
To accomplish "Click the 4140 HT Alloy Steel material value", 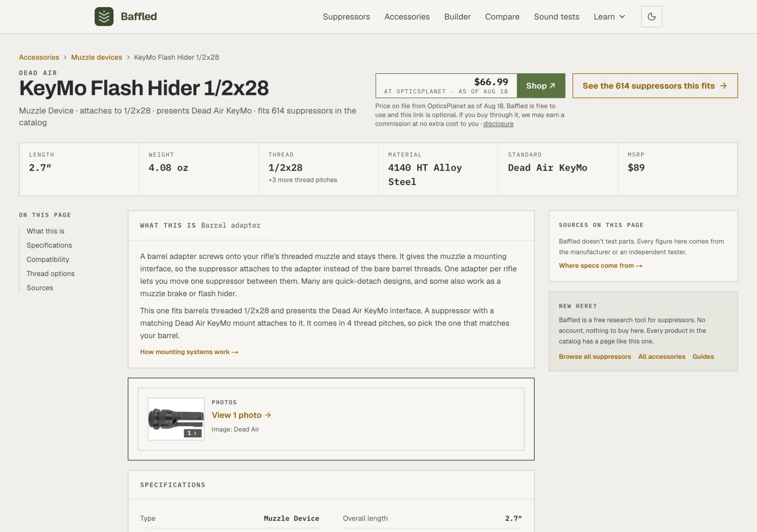I will tap(425, 175).
